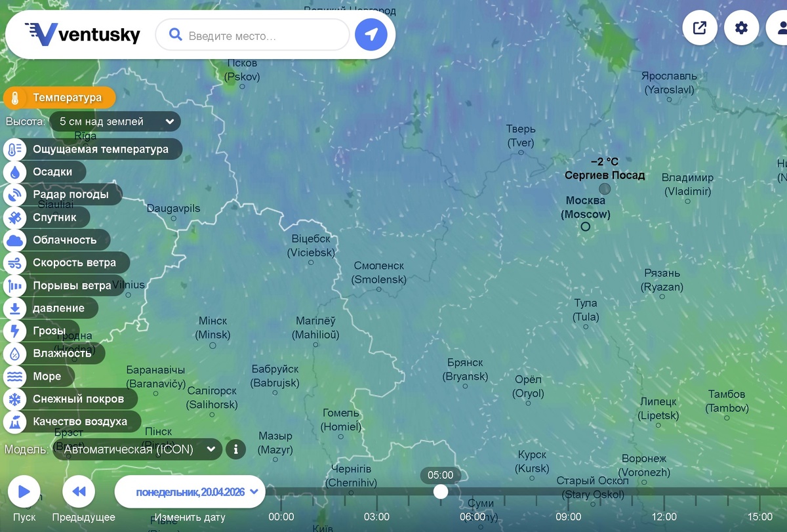Click the Мінск (Minsk) city label
This screenshot has width=787, height=532.
(213, 328)
